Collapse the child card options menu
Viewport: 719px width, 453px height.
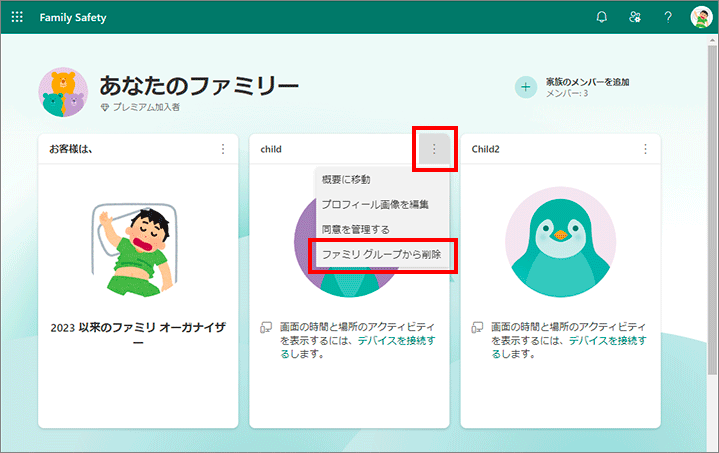click(434, 149)
